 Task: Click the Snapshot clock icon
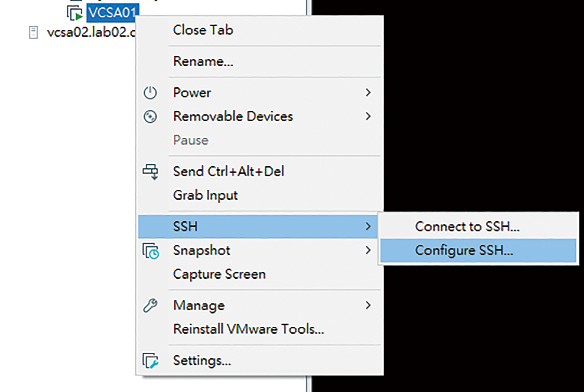click(x=150, y=251)
